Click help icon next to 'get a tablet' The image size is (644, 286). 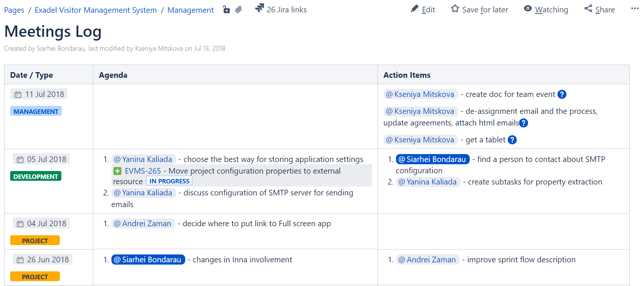(x=512, y=140)
